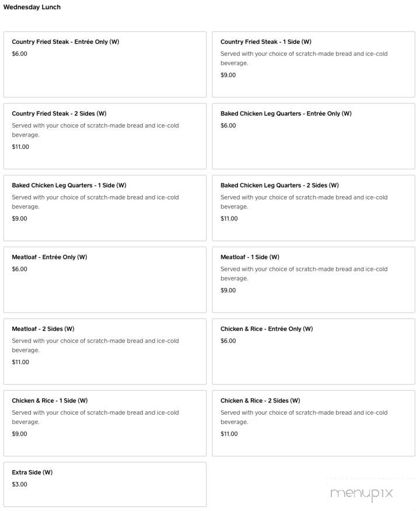The height and width of the screenshot is (511, 420).
Task: Open Country Fried Steak Entrée Only item
Action: click(x=105, y=64)
